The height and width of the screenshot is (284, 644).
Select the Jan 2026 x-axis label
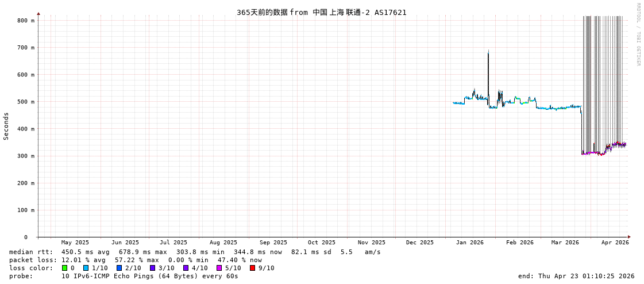click(469, 243)
